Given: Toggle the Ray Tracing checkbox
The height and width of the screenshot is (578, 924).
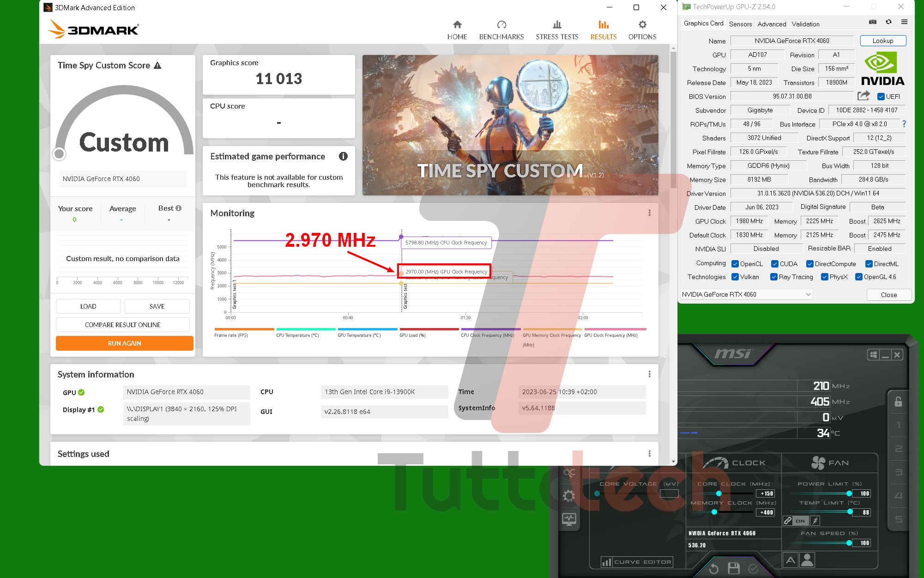Looking at the screenshot, I should click(774, 277).
